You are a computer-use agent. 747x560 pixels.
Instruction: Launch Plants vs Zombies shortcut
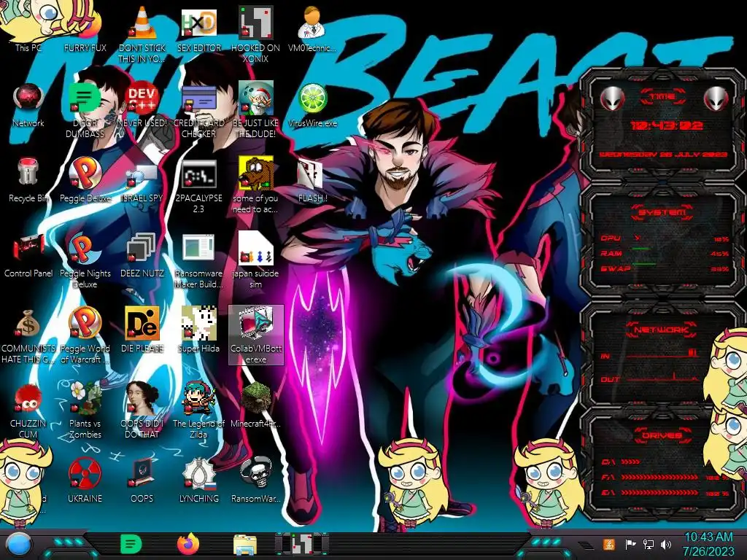tap(85, 411)
